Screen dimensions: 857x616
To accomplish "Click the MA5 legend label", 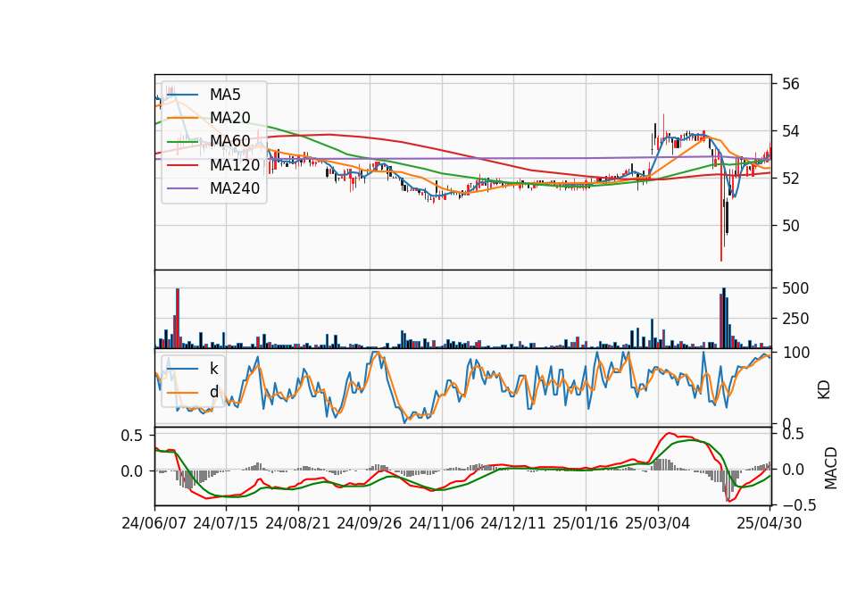I will 225,95.
